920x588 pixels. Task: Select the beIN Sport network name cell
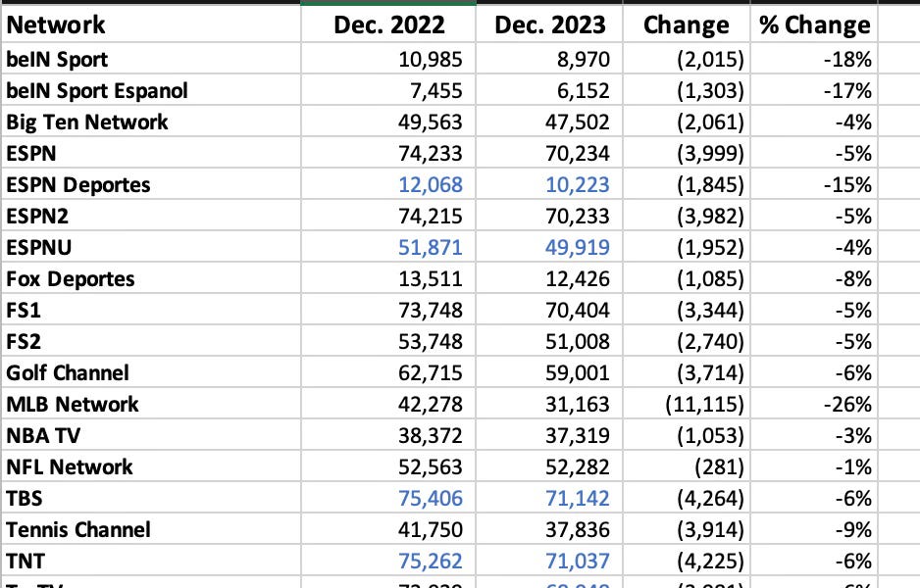pyautogui.click(x=59, y=59)
